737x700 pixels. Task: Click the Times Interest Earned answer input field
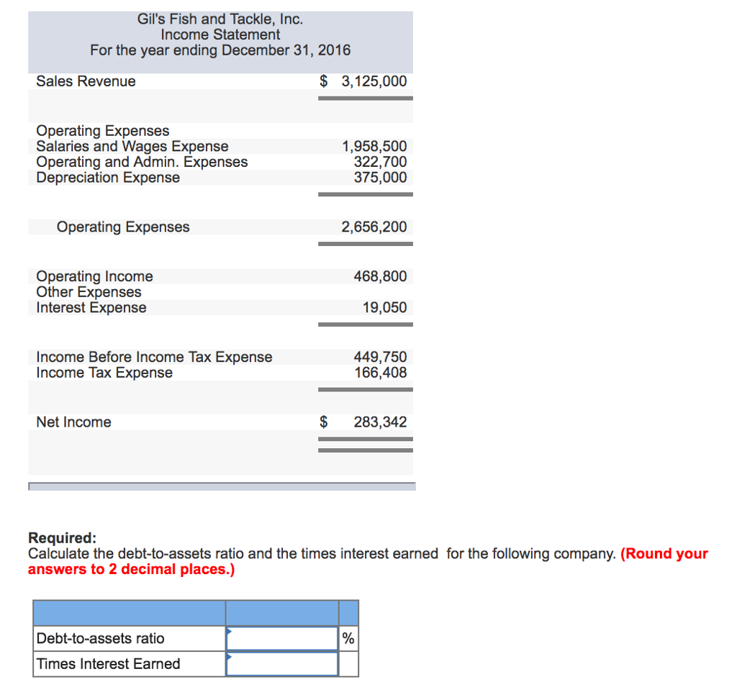click(x=281, y=664)
